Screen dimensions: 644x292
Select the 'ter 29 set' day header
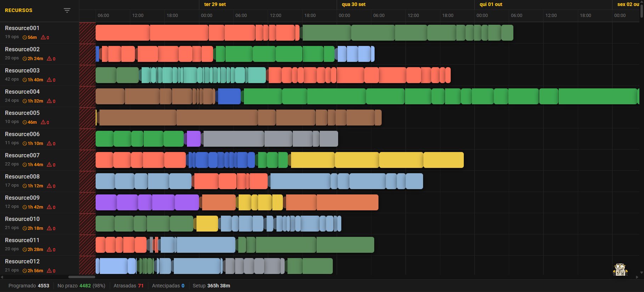[215, 4]
